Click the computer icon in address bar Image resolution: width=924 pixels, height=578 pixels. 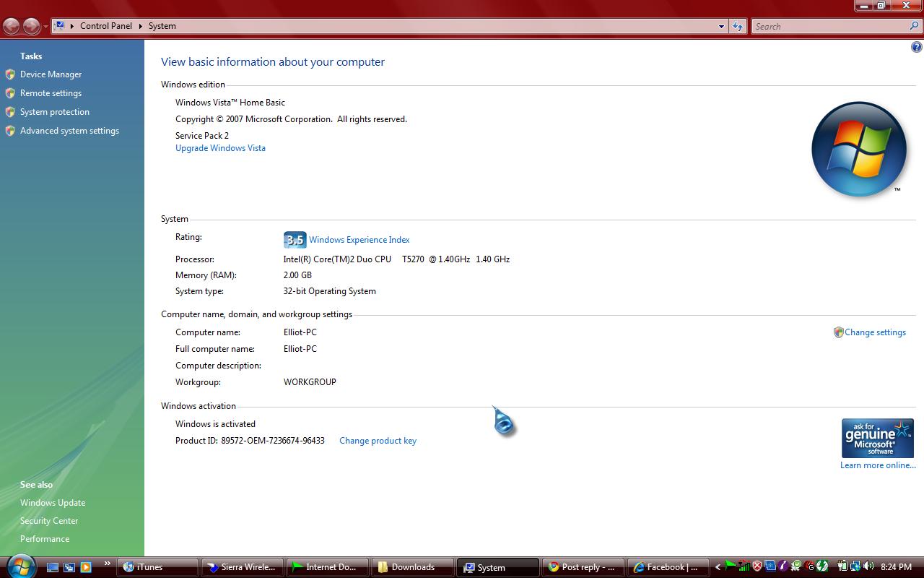click(60, 26)
